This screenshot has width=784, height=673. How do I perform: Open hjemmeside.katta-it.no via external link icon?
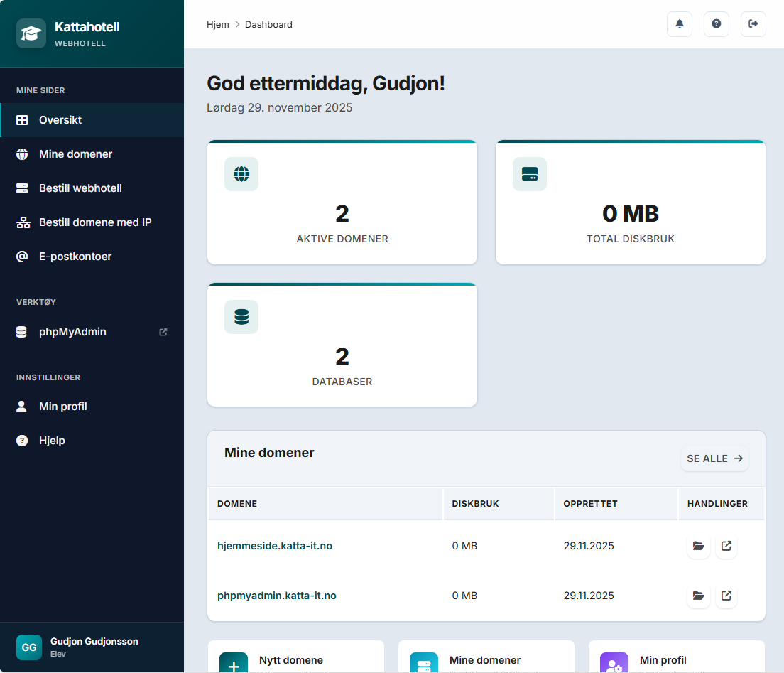[x=726, y=546]
